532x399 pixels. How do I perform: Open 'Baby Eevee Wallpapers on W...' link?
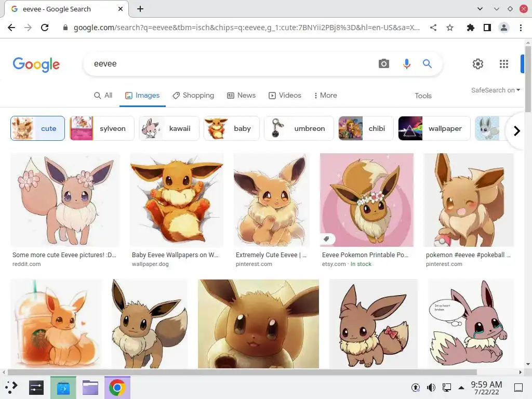175,255
